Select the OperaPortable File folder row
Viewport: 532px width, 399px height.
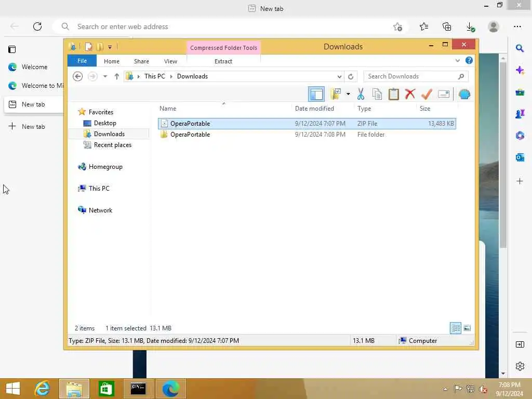[307, 135]
